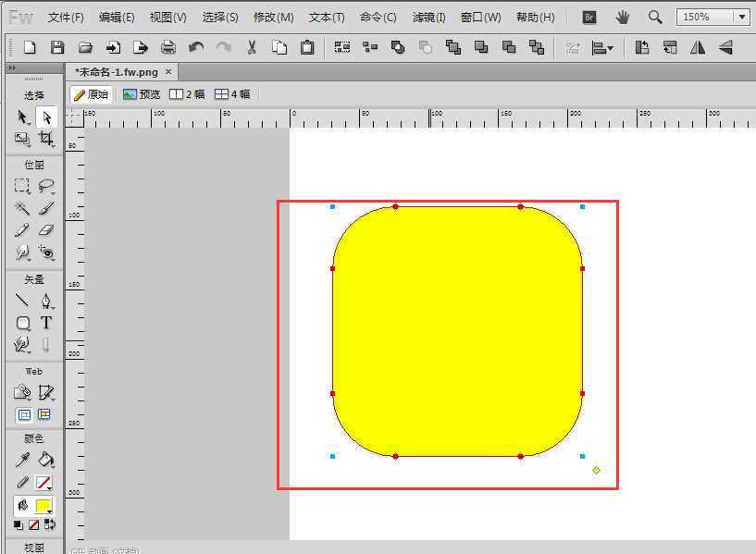Switch to 预览 preview view
This screenshot has height=554, width=756.
pos(142,94)
